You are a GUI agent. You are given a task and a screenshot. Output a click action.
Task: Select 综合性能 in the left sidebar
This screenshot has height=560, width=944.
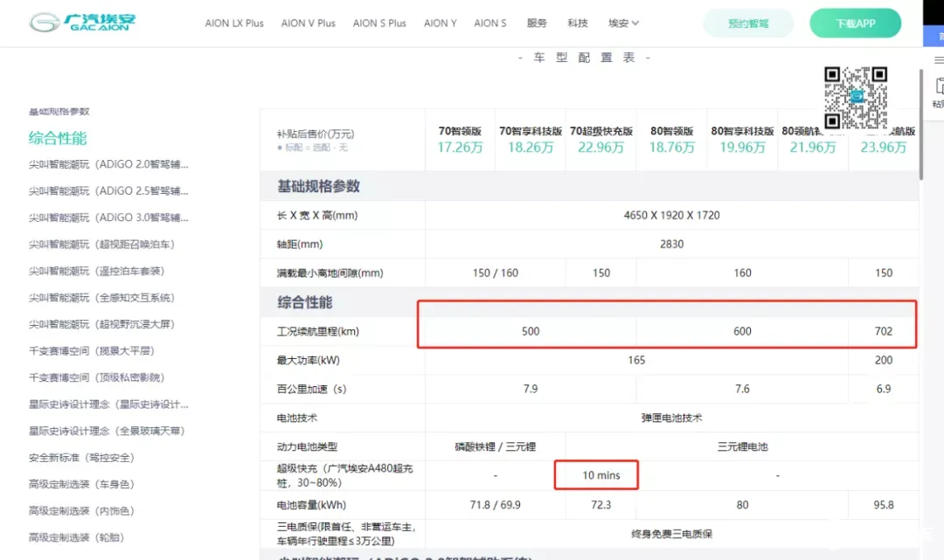[58, 138]
